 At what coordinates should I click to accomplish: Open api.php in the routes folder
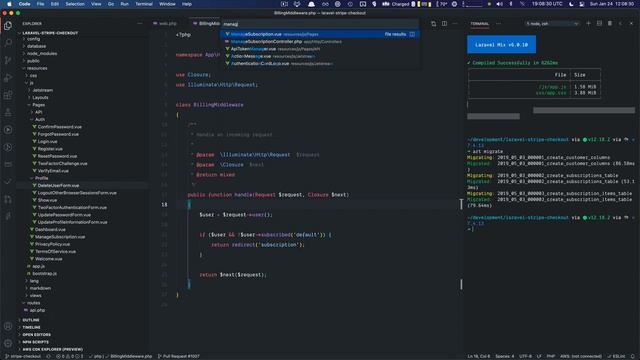pyautogui.click(x=38, y=310)
